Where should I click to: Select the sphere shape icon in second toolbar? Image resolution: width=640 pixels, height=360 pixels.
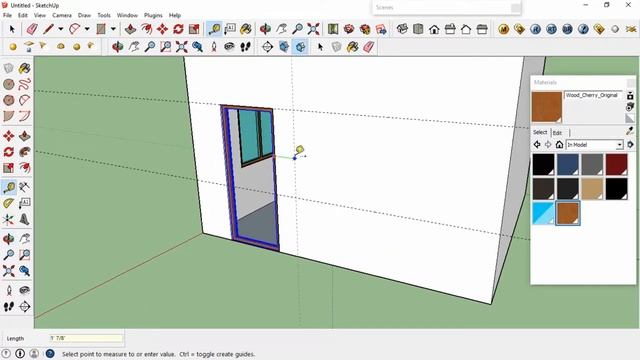tap(13, 47)
